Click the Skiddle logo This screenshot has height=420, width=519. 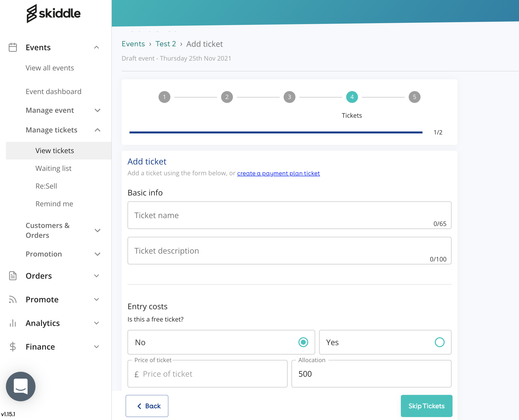pos(53,13)
